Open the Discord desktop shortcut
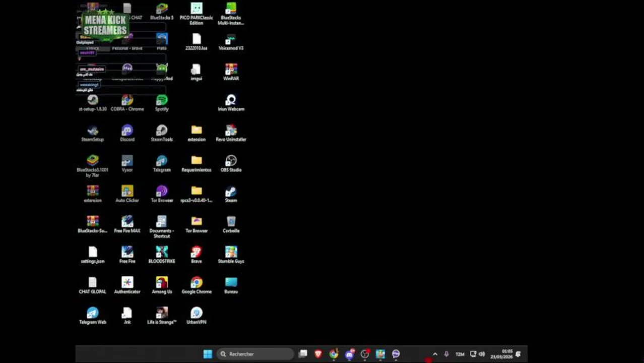Screen dimensions: 644x363 pos(127,134)
